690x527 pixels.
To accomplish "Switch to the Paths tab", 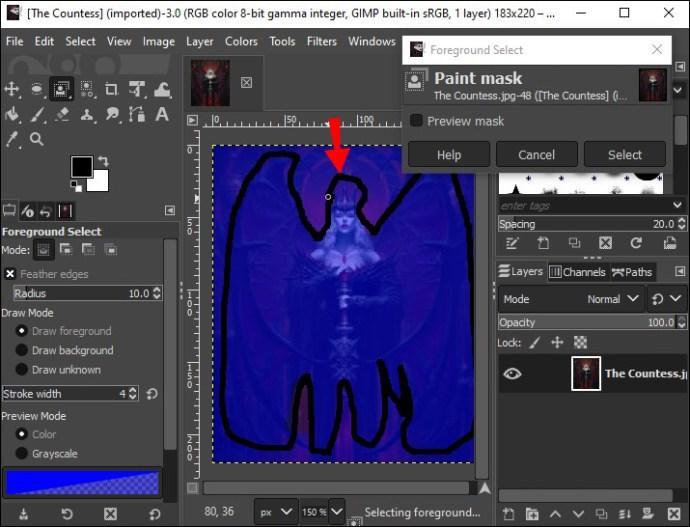I will click(632, 272).
